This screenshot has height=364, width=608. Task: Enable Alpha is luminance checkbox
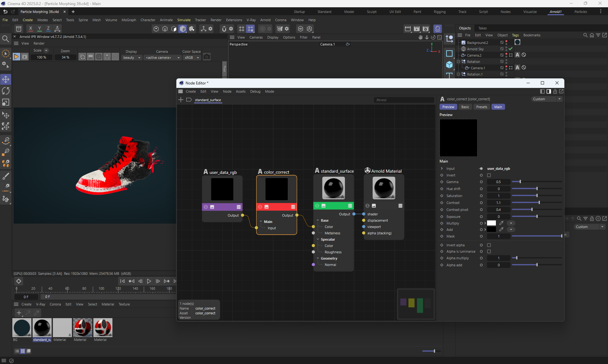(x=489, y=251)
